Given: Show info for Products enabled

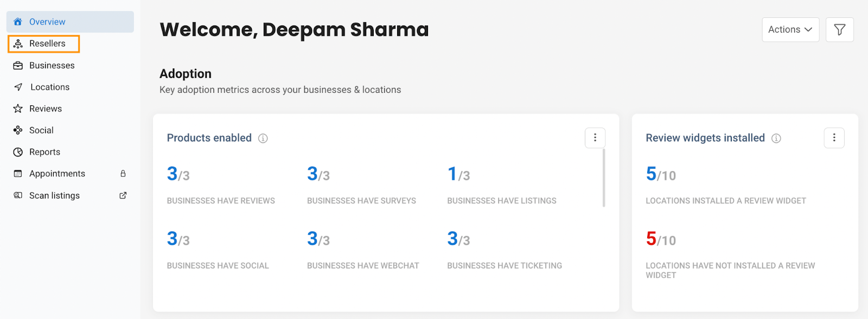Looking at the screenshot, I should (x=263, y=138).
